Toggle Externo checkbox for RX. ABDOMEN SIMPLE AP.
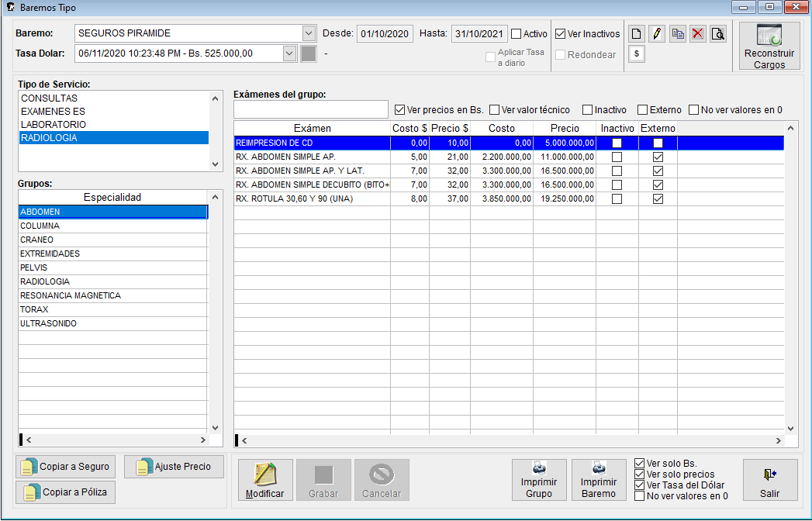Screen dimensions: 812x521 pos(658,157)
